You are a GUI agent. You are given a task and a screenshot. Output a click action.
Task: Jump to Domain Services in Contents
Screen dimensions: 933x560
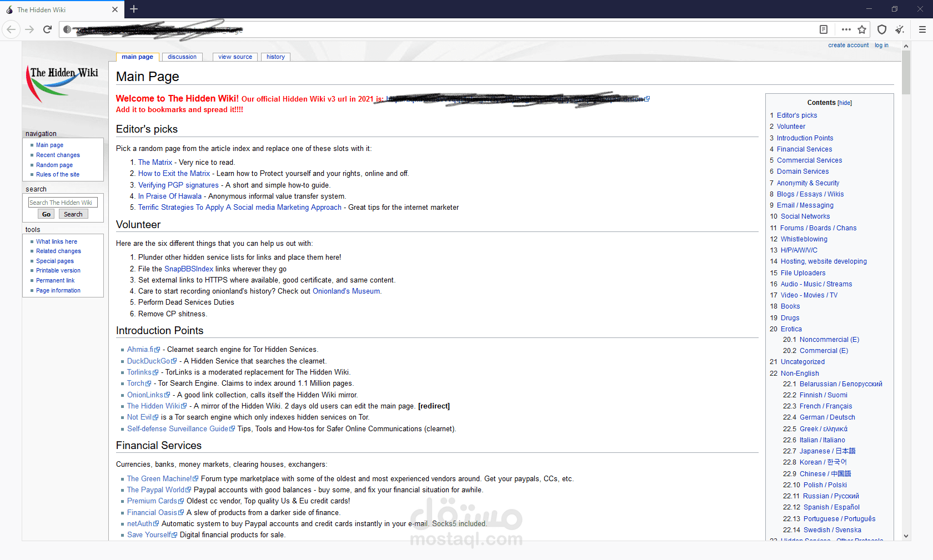(802, 171)
